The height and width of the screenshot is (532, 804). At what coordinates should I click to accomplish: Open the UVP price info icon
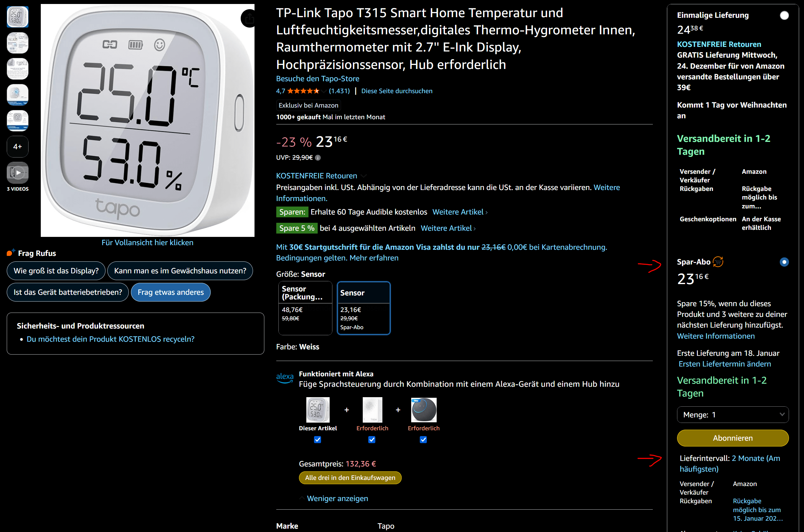318,158
